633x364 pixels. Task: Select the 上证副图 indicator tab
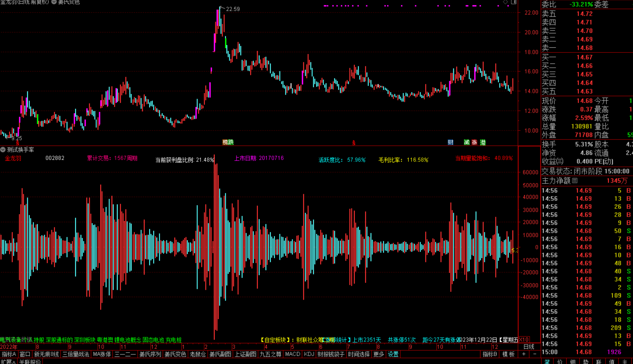coord(245,354)
